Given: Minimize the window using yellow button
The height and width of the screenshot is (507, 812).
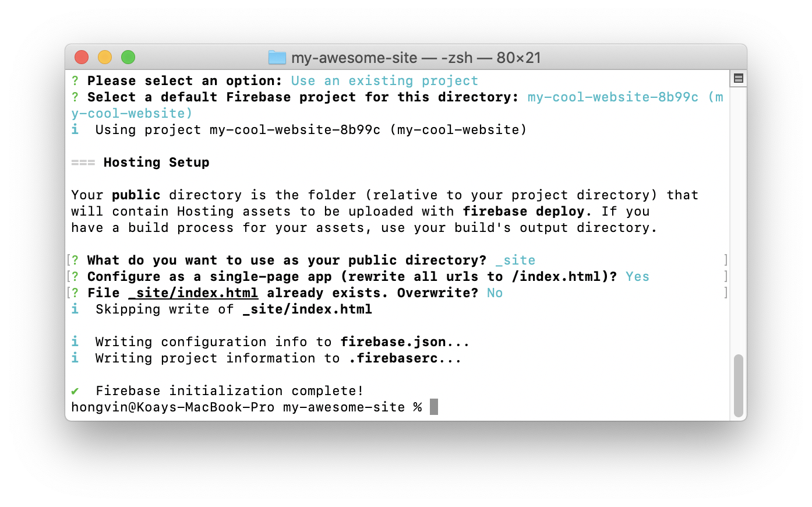Looking at the screenshot, I should (105, 57).
